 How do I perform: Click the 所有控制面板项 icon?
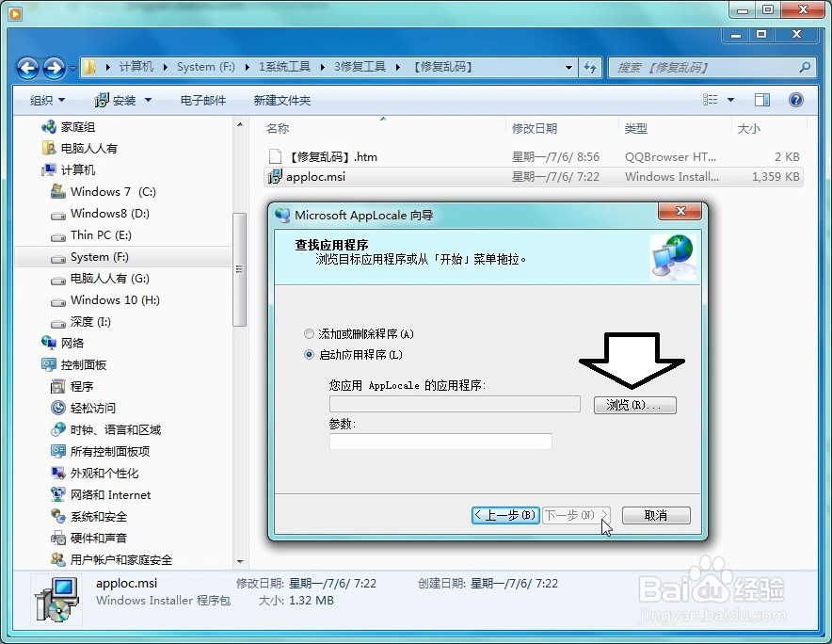coord(57,451)
